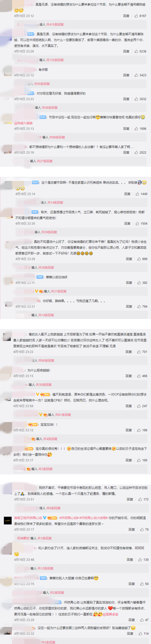This screenshot has height=644, width=151.
Task: Open 湖南卫视怦然再心动 account profile
Action: point(28,518)
